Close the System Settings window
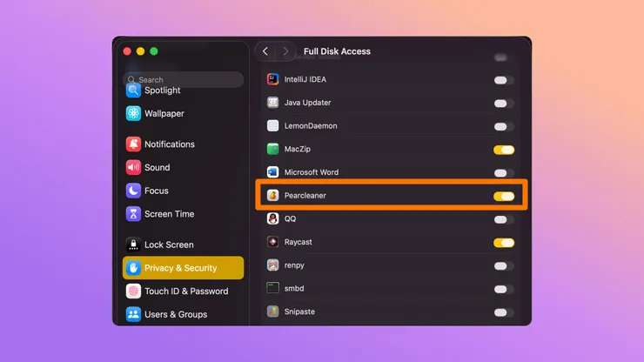644x362 pixels. [x=127, y=51]
